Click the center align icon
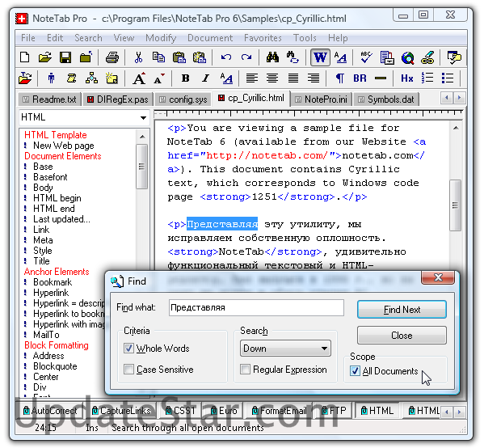Screen dimensions: 484x448 click(272, 78)
